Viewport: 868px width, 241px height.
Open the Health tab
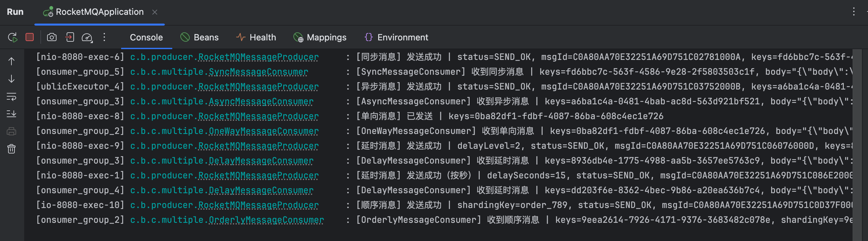point(256,37)
